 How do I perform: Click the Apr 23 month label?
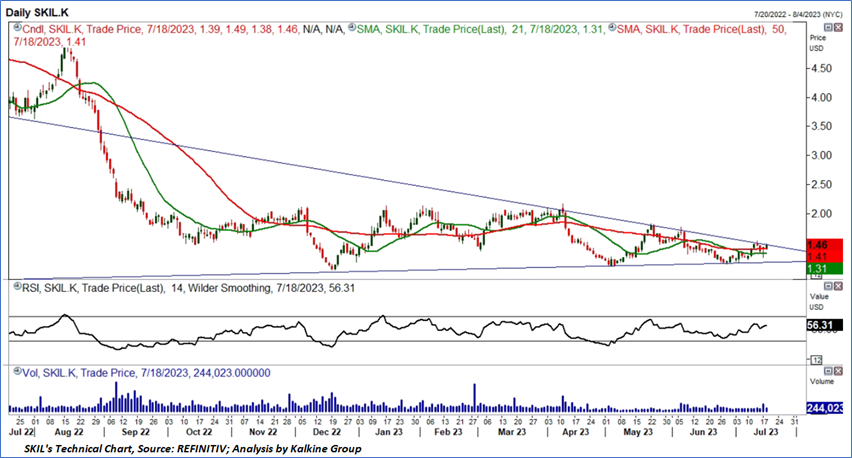click(x=575, y=432)
